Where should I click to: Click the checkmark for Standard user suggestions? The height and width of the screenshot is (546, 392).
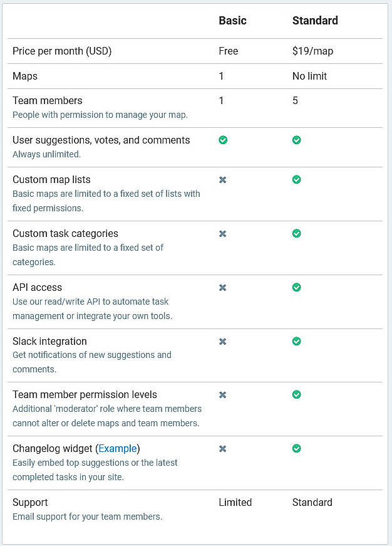296,140
